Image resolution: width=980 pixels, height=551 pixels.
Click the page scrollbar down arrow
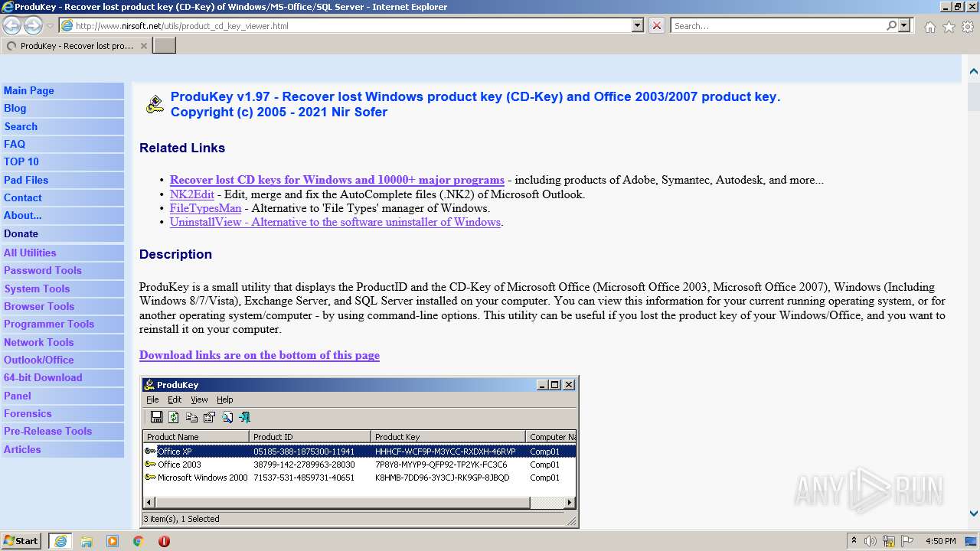(x=973, y=514)
